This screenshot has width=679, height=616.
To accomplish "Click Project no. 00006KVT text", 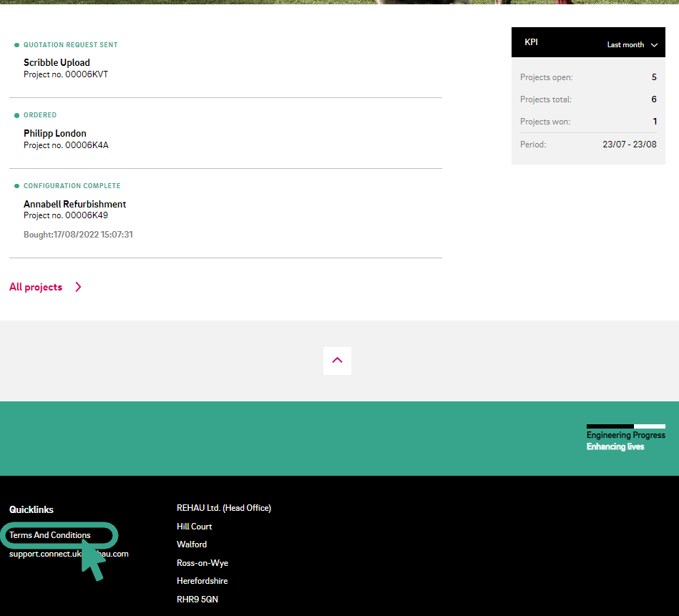I will 66,74.
